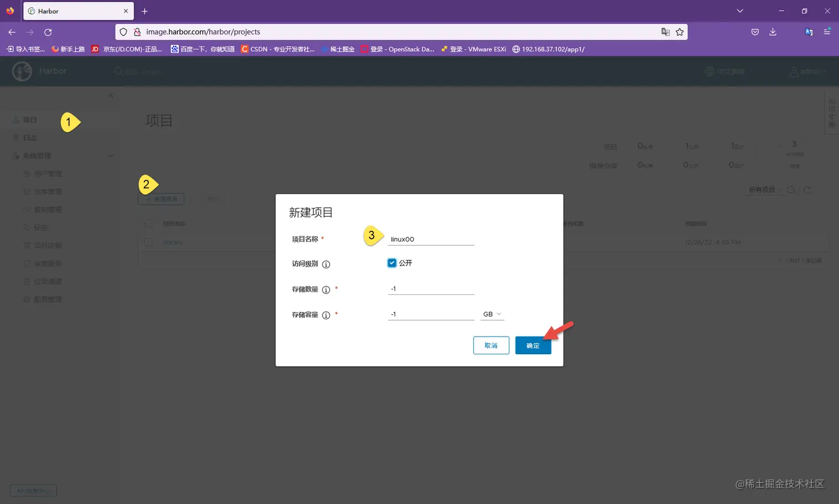Click the 确定 button
Screen dimensions: 839x504
coord(533,345)
